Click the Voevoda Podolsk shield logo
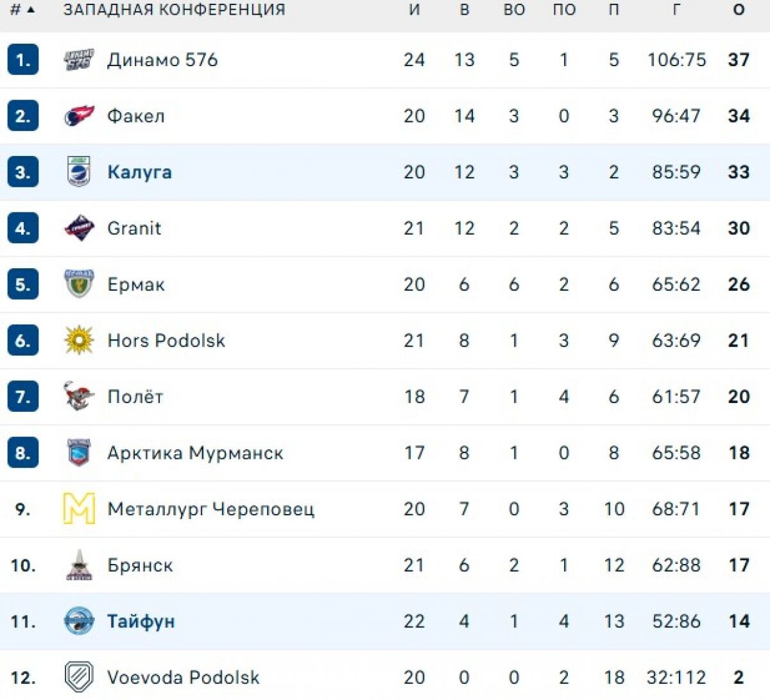Screen dimensions: 770x700 (77, 677)
